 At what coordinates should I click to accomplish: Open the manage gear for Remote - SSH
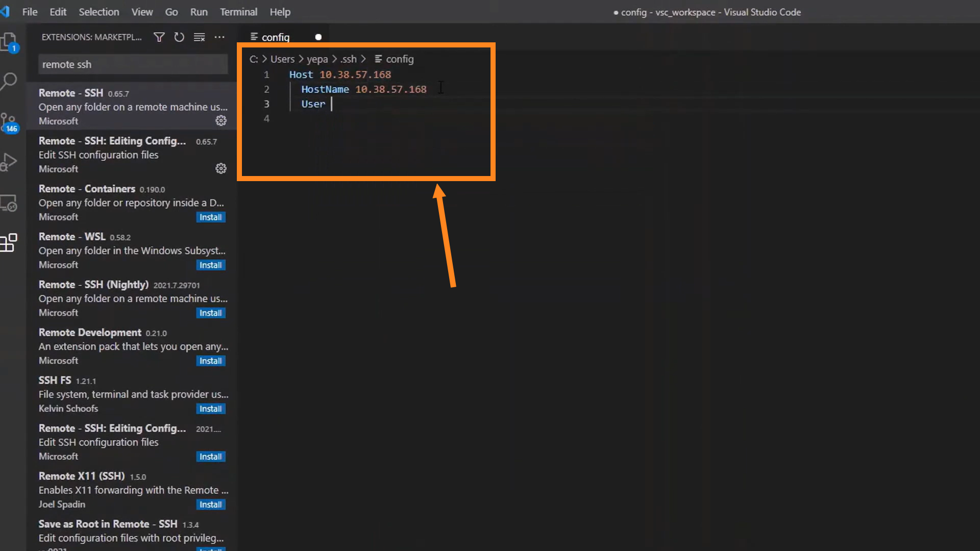point(221,120)
